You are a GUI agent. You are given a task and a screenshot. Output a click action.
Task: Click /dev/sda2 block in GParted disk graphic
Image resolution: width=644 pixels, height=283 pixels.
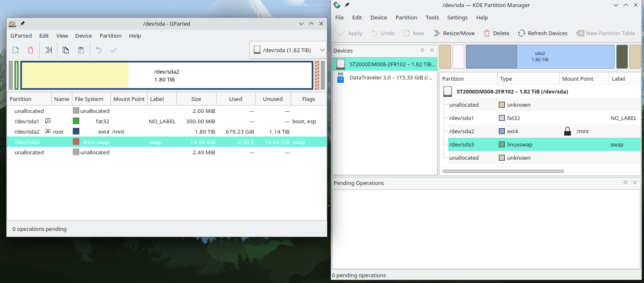point(167,75)
